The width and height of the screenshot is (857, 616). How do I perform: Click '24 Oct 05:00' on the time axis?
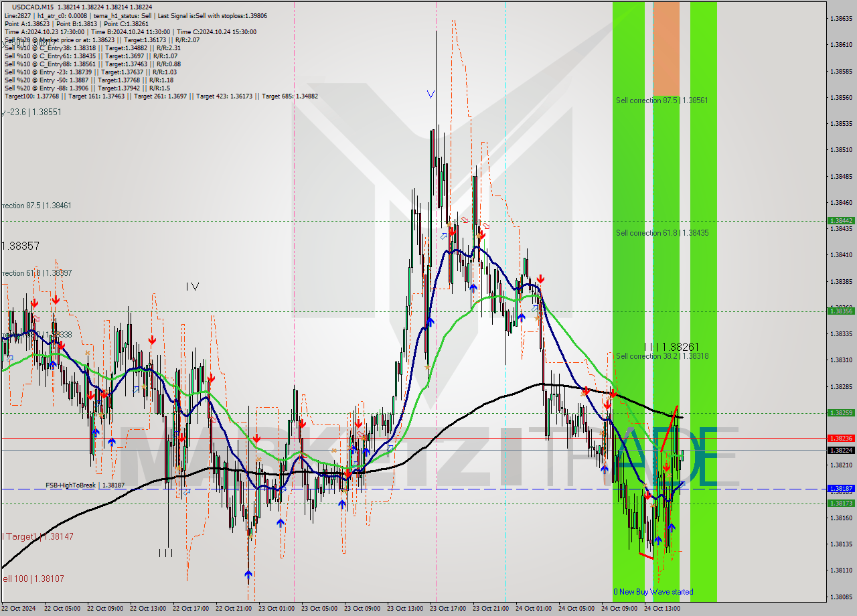click(x=576, y=609)
